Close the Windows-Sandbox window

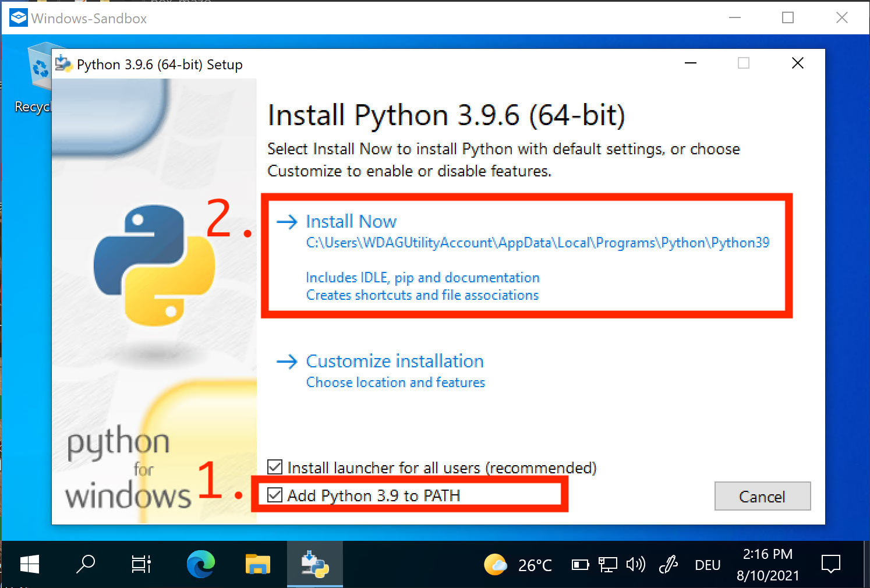tap(842, 18)
